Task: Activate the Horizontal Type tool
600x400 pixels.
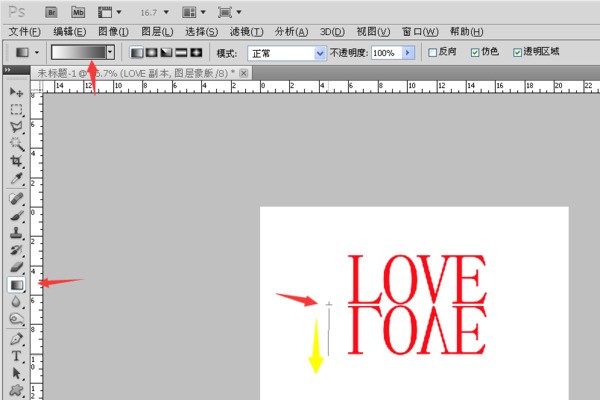Action: pyautogui.click(x=17, y=356)
